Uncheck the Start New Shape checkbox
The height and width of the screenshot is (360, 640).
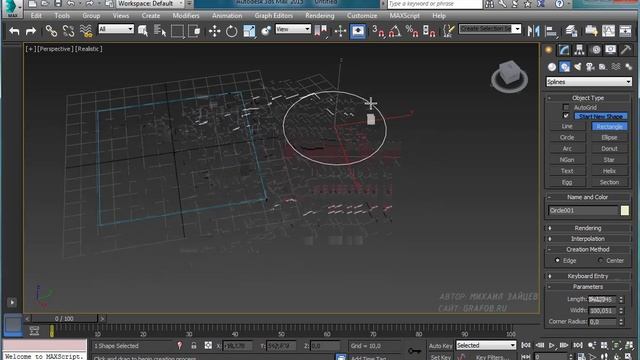point(566,116)
